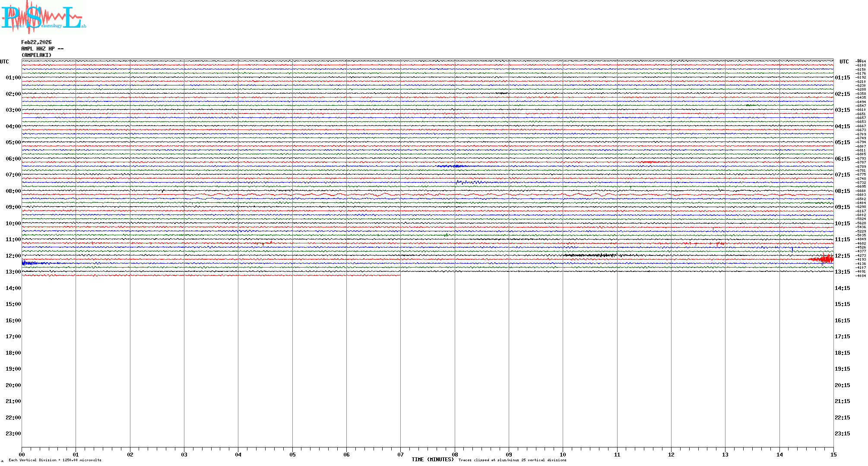This screenshot has width=868, height=466.
Task: Click the 20:15 label on right axis
Action: click(842, 385)
